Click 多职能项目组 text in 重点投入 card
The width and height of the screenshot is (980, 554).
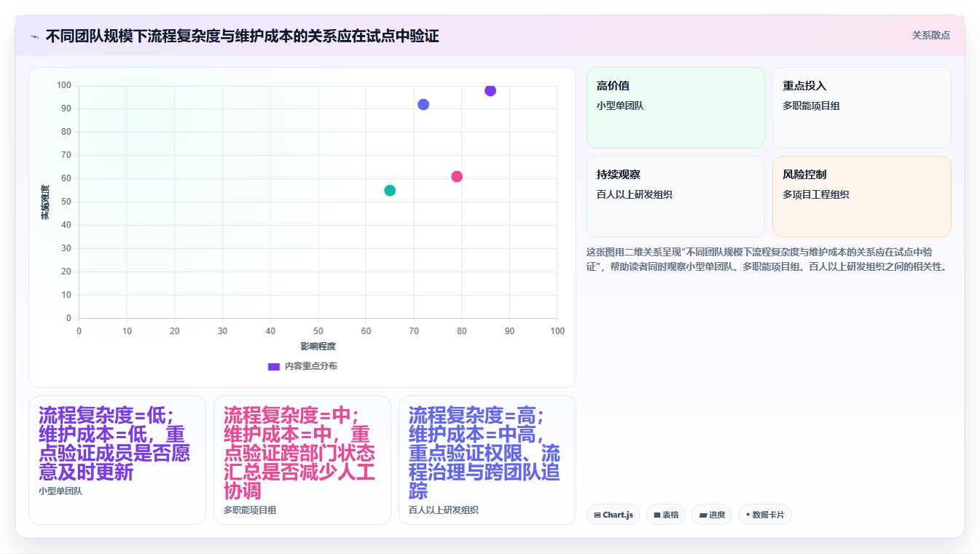coord(811,106)
